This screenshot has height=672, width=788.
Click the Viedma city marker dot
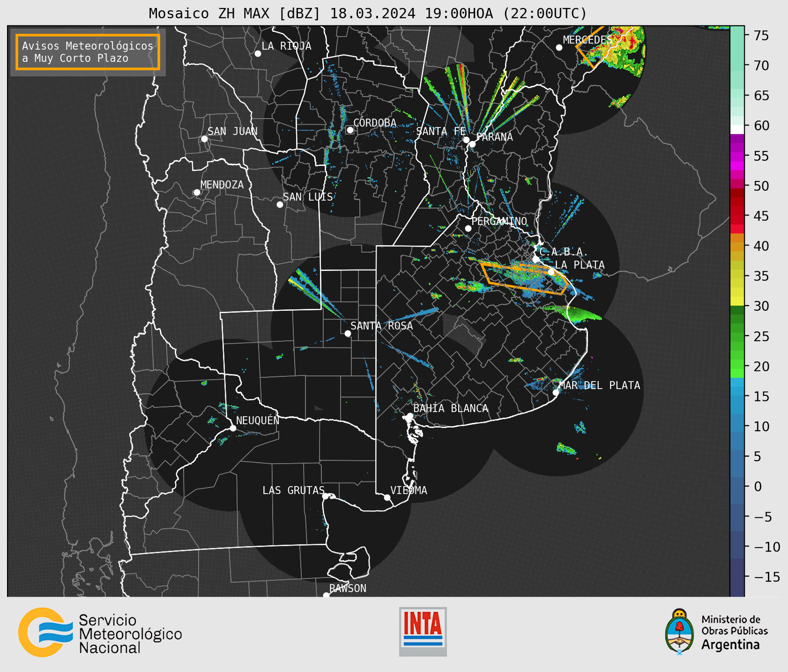click(x=387, y=497)
